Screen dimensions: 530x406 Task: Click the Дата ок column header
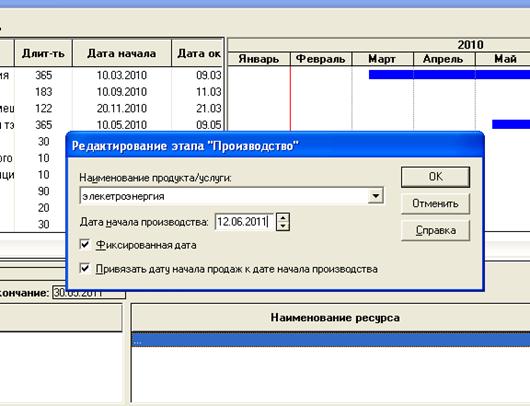tap(198, 53)
